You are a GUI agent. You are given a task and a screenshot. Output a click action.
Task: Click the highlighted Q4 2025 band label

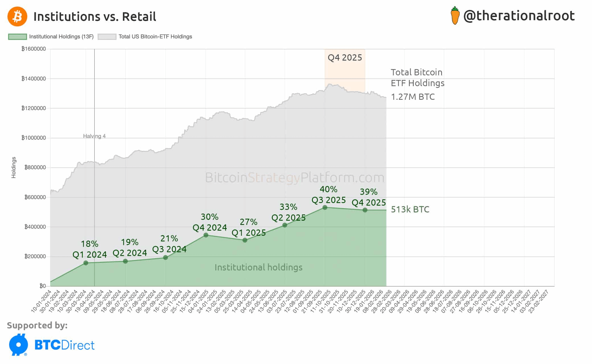pyautogui.click(x=345, y=58)
